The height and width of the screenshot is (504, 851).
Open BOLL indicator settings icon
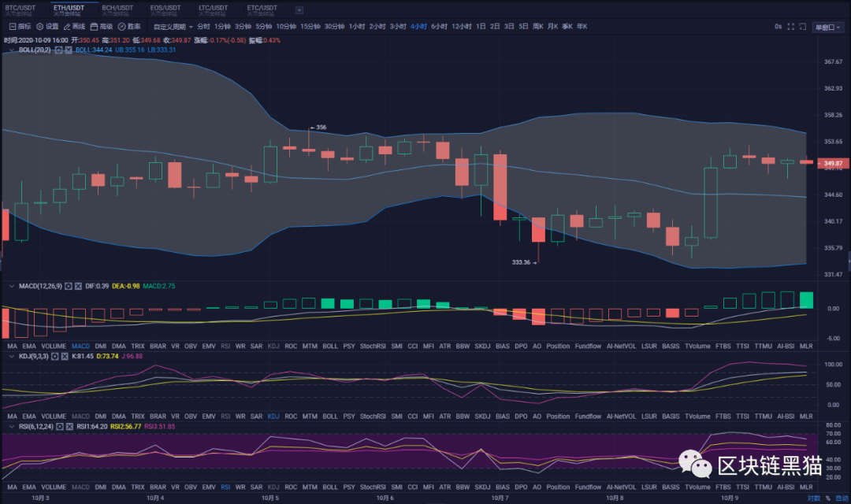[58, 50]
